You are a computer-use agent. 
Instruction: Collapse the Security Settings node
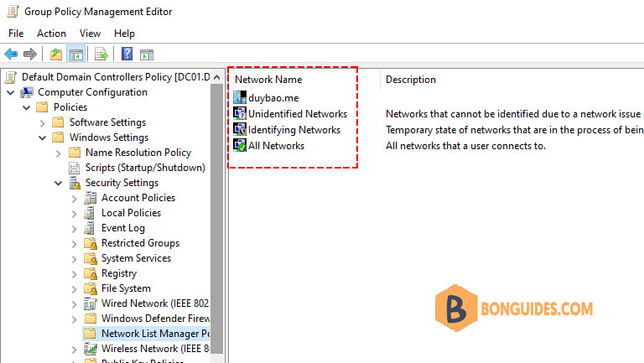pyautogui.click(x=59, y=183)
